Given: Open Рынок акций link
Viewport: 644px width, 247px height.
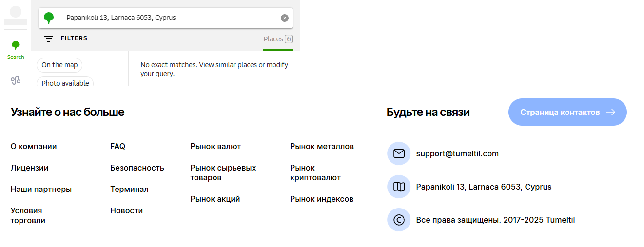Looking at the screenshot, I should tap(215, 199).
